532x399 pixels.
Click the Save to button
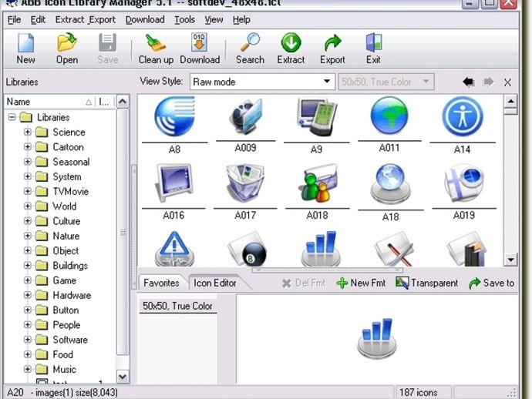pos(492,283)
